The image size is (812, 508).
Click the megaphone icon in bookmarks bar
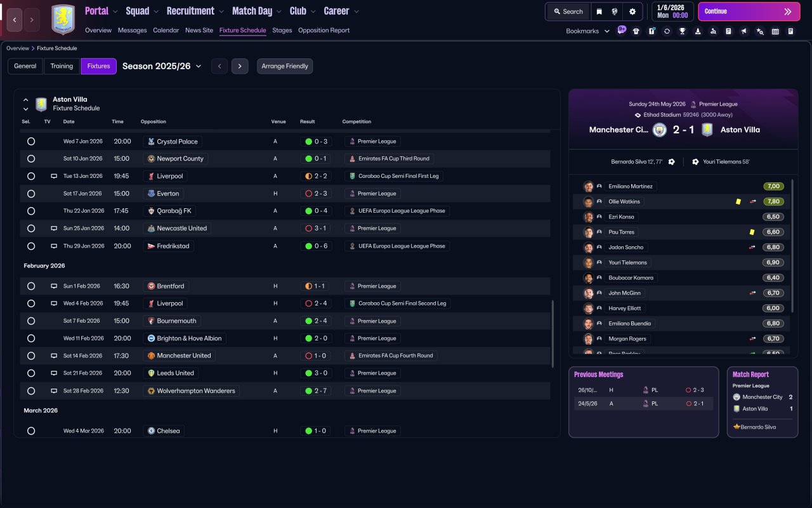click(x=744, y=31)
